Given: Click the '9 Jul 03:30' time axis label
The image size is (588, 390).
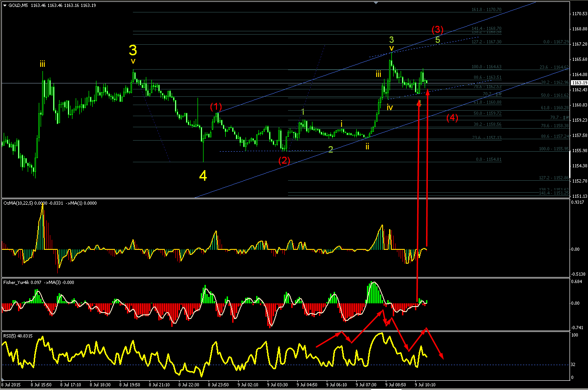Looking at the screenshot, I should pos(277,384).
